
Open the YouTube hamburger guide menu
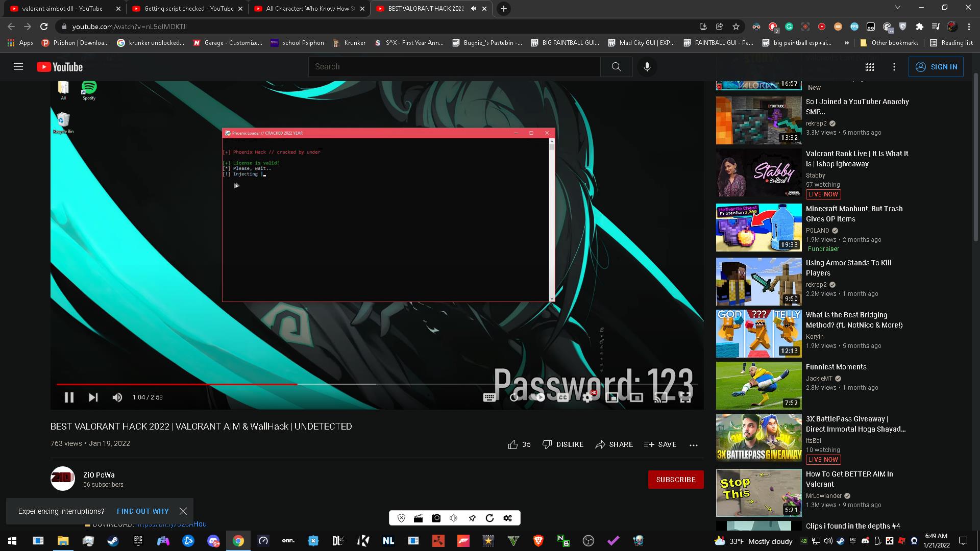(x=18, y=67)
